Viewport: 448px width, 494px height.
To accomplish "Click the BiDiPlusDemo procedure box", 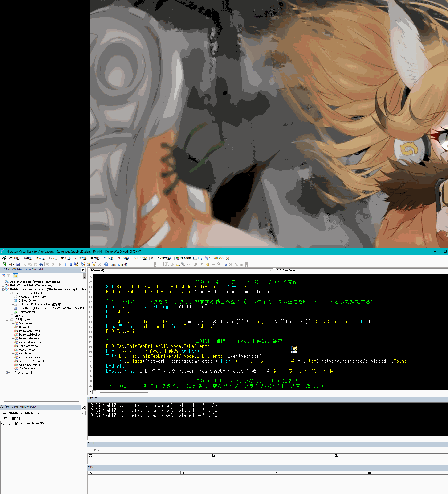I will pyautogui.click(x=361, y=270).
